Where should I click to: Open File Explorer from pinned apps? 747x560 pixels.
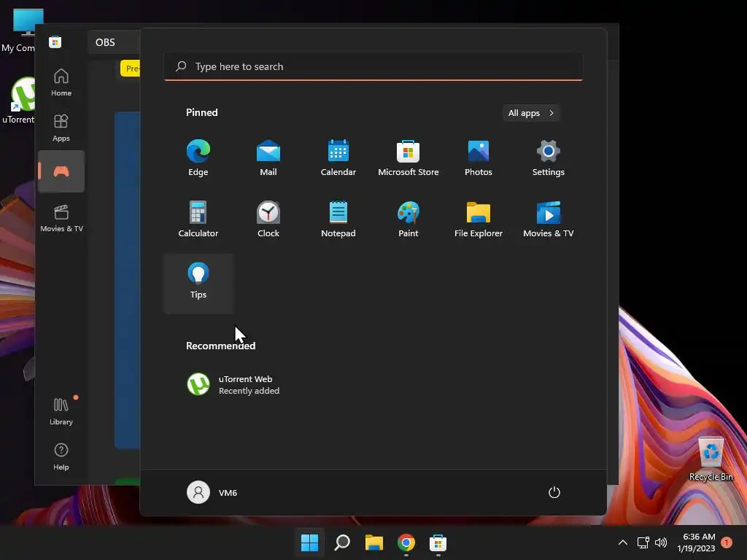(479, 219)
